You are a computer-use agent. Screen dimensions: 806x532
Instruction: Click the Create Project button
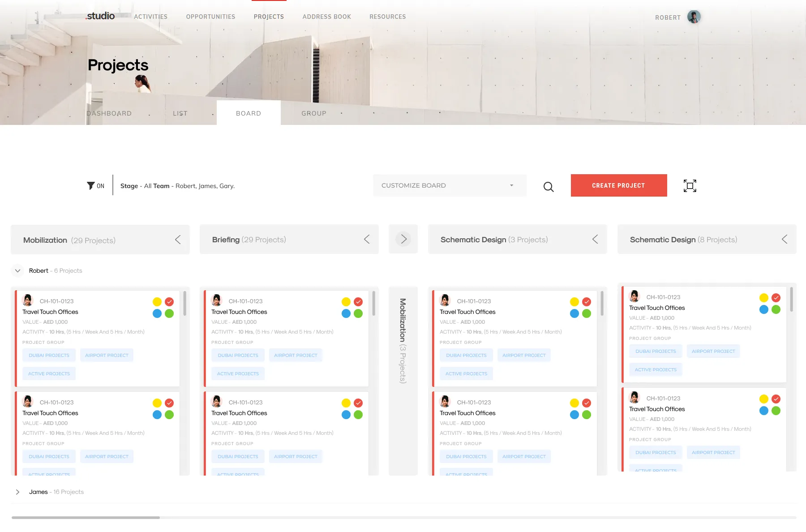[x=618, y=185]
